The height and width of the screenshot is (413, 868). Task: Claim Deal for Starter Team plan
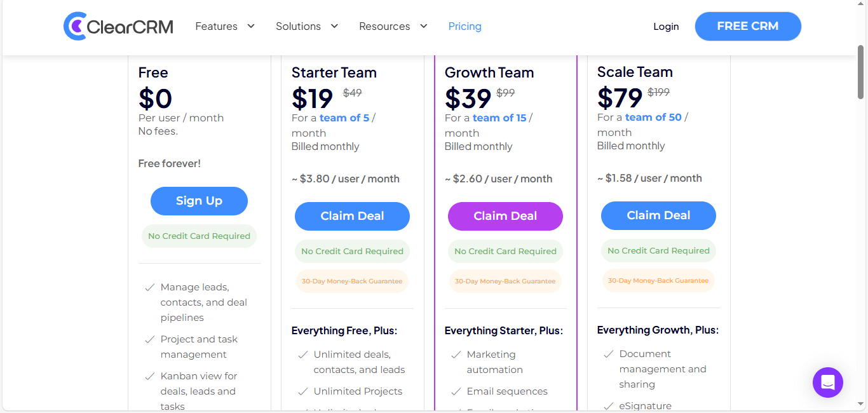click(352, 216)
